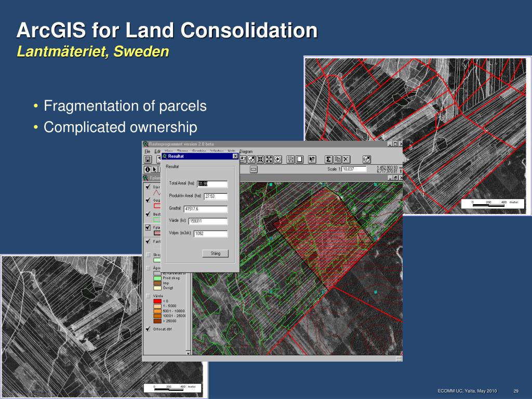Click the Övrigt pale yellow swatch
This screenshot has width=532, height=399.
157,288
